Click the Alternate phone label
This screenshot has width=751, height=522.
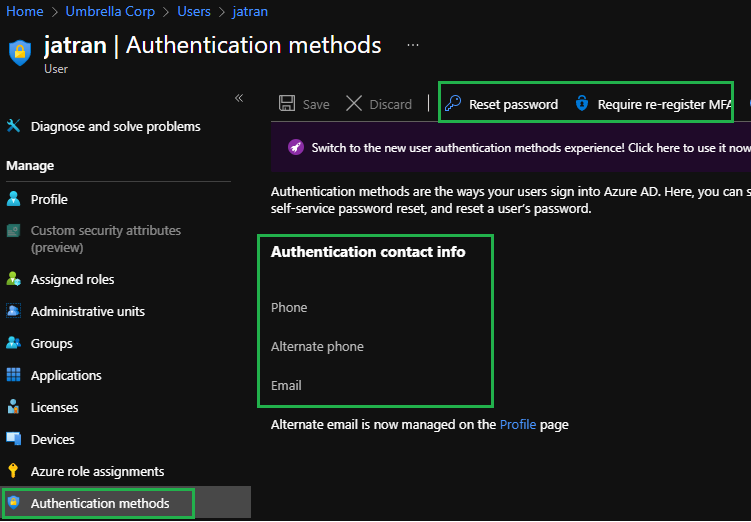[317, 347]
